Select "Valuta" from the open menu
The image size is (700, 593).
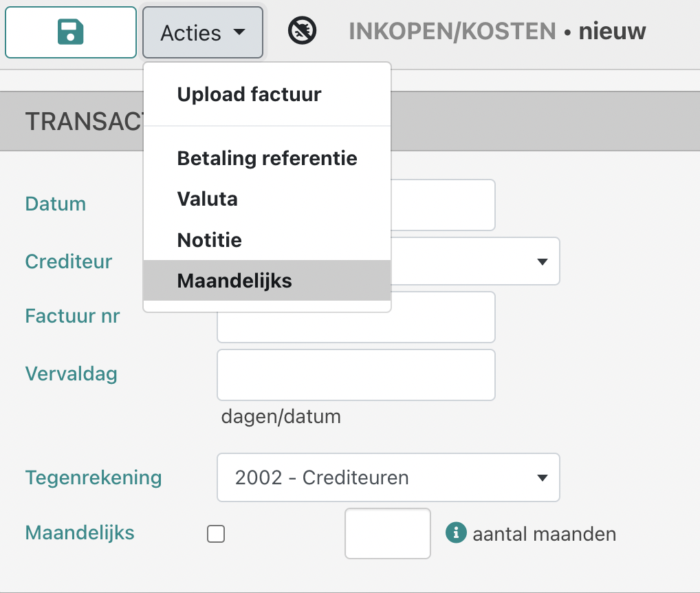pyautogui.click(x=207, y=199)
